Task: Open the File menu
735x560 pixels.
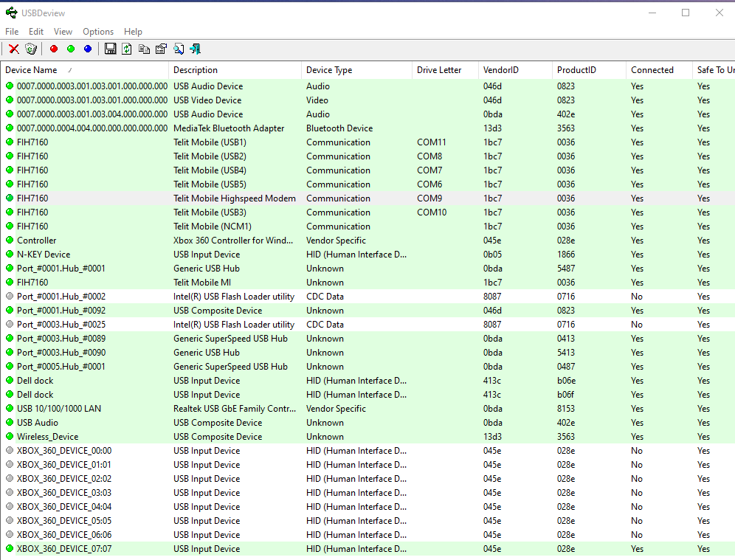Action: (x=12, y=32)
